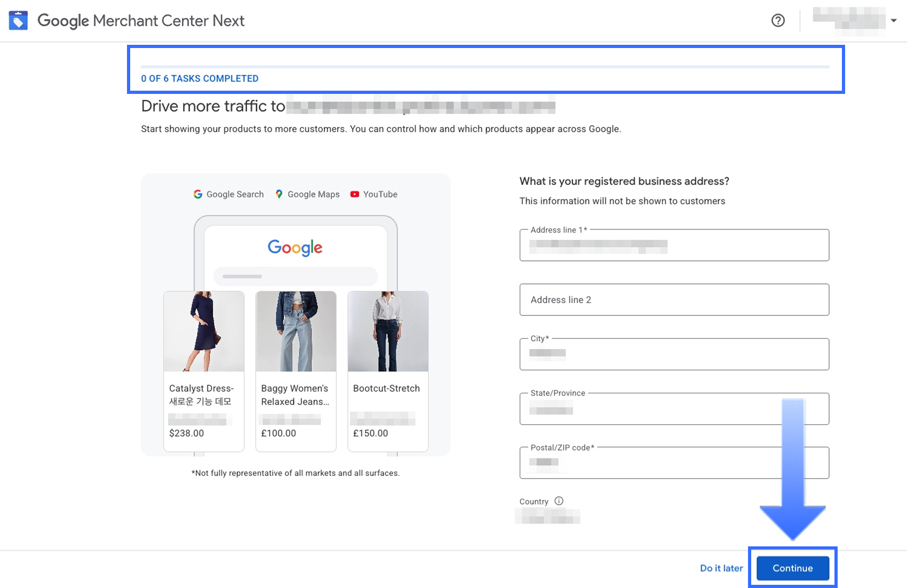
Task: Open the help question mark icon
Action: coord(778,21)
